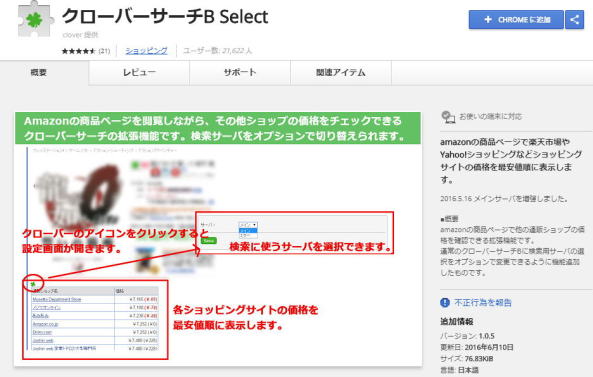This screenshot has width=593, height=377.
Task: Click the 言語: 日本語 text
Action: [459, 370]
